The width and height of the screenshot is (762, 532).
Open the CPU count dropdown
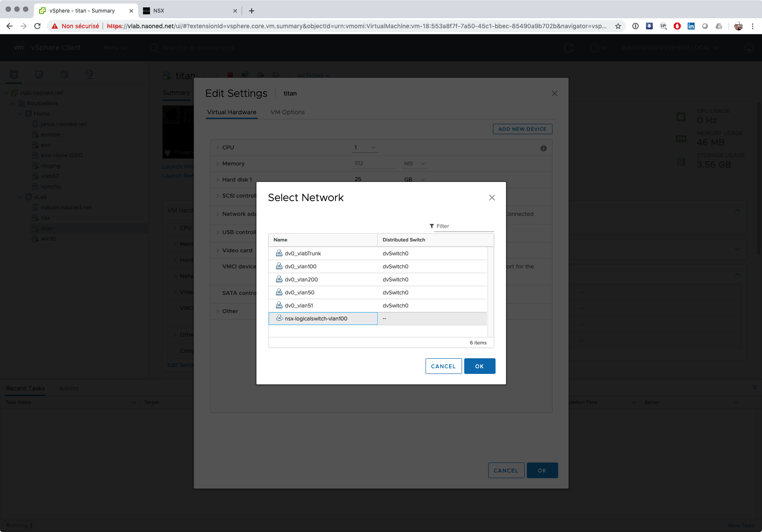tap(365, 148)
